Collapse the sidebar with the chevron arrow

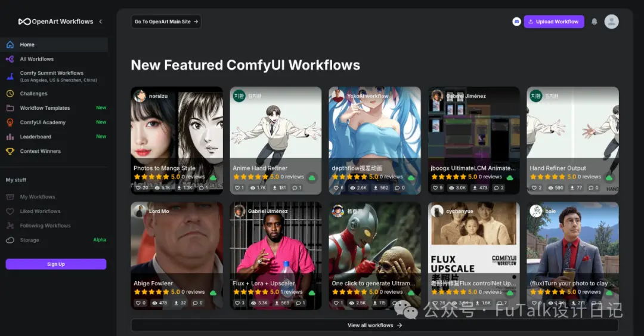click(x=101, y=21)
